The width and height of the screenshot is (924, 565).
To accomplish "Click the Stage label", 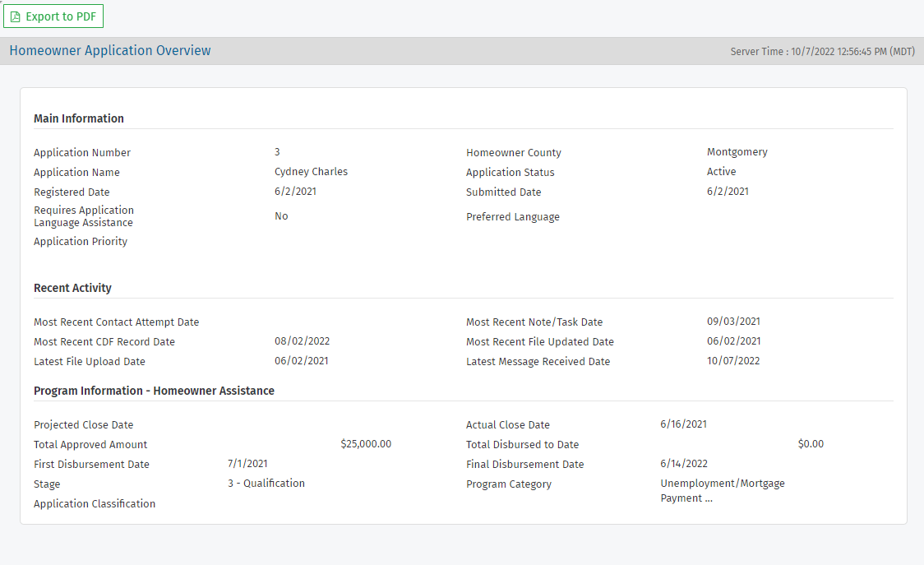I will [x=47, y=484].
